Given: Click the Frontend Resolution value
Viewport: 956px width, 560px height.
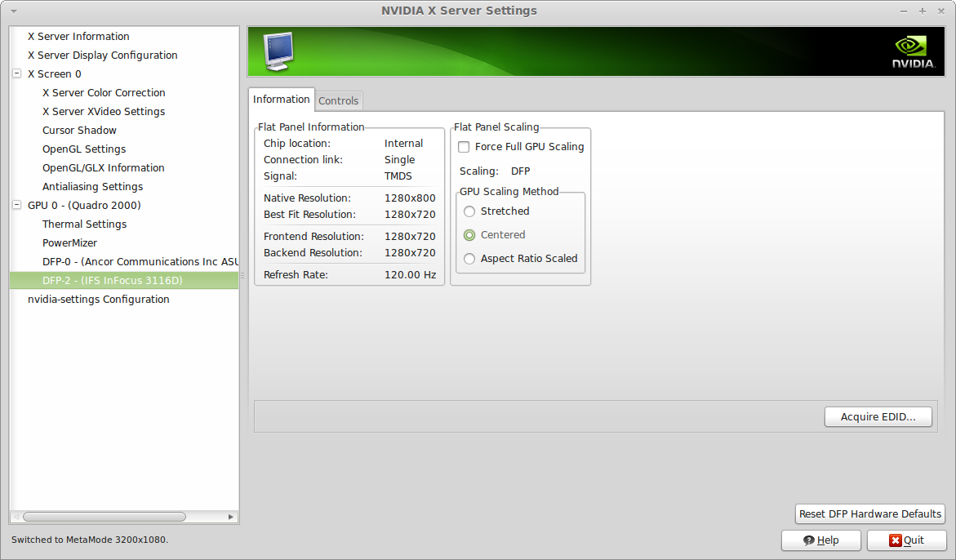Looking at the screenshot, I should click(410, 237).
